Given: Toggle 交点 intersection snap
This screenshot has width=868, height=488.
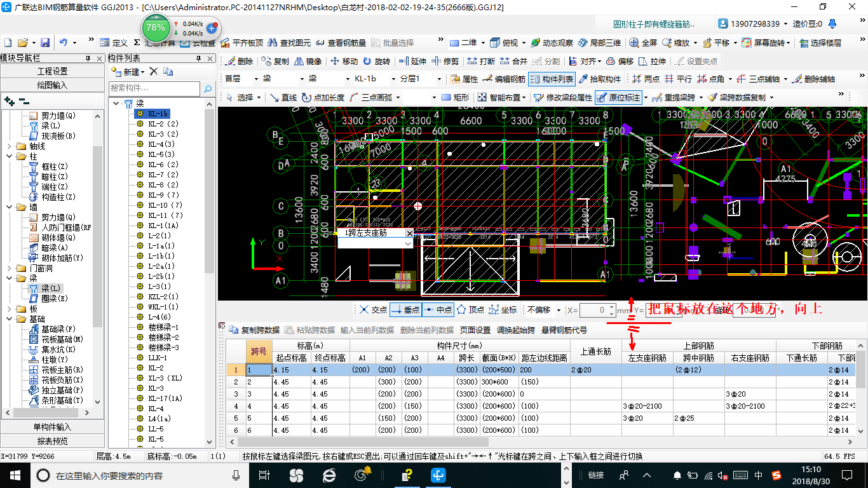Looking at the screenshot, I should pos(373,309).
